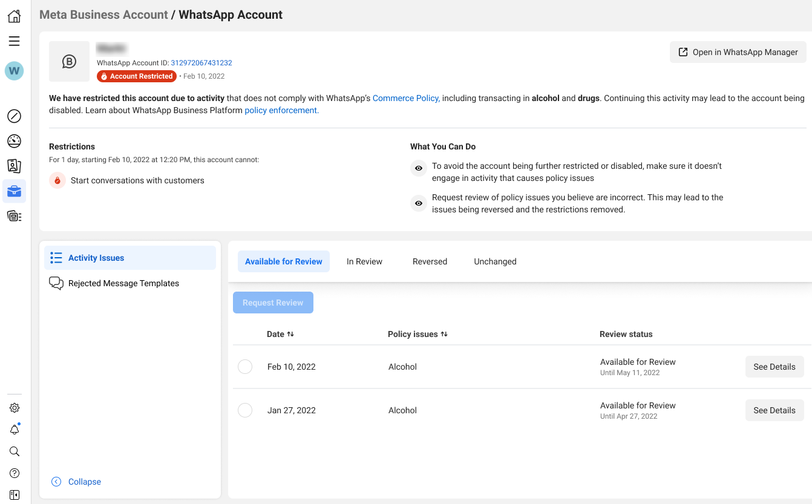The image size is (812, 504).
Task: Click the 'Until May 11, 2022' text
Action: click(x=630, y=373)
